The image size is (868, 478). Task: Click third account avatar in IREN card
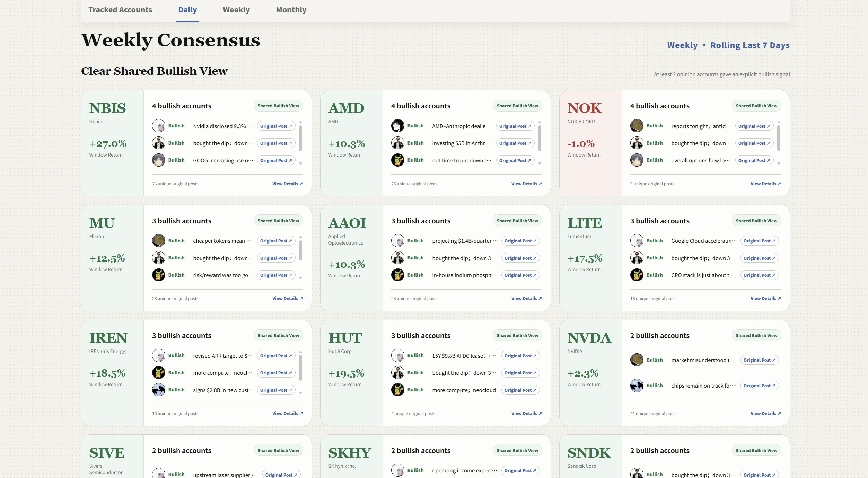tap(159, 390)
